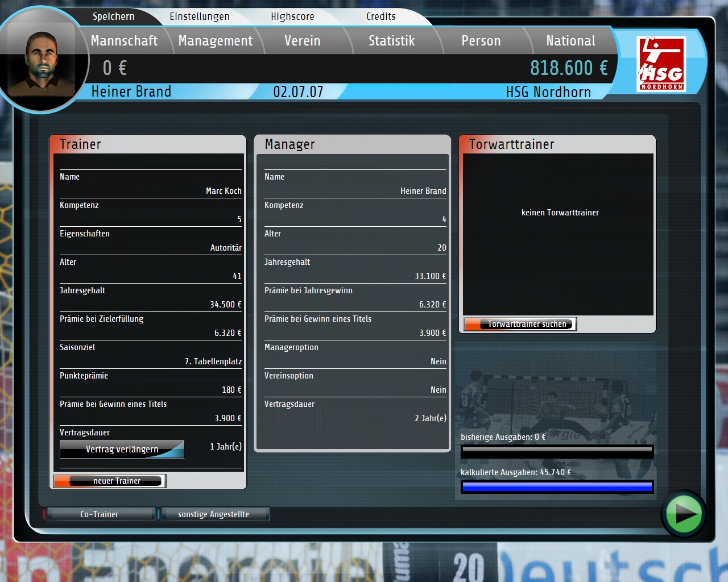This screenshot has width=728, height=582.
Task: Switch to Co-Trainer section
Action: (100, 514)
